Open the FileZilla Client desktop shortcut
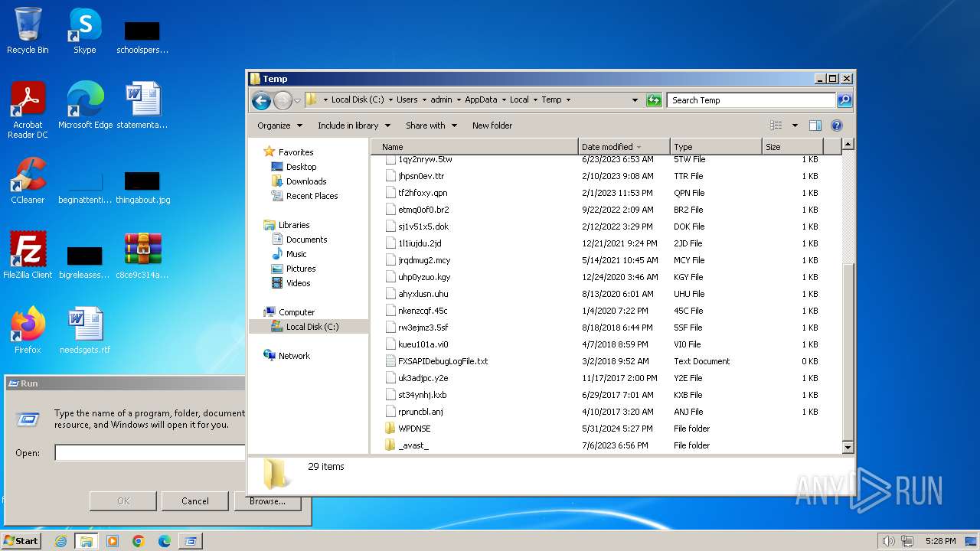Screen dimensions: 980x551 [28, 255]
